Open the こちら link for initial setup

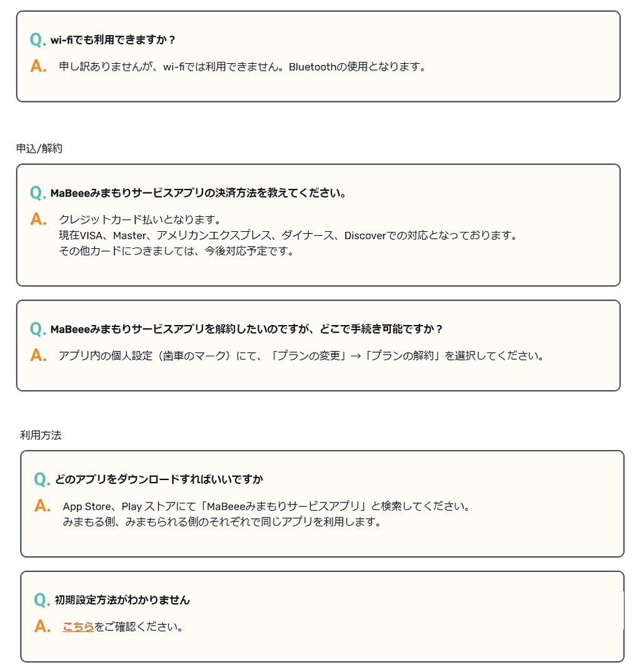78,626
